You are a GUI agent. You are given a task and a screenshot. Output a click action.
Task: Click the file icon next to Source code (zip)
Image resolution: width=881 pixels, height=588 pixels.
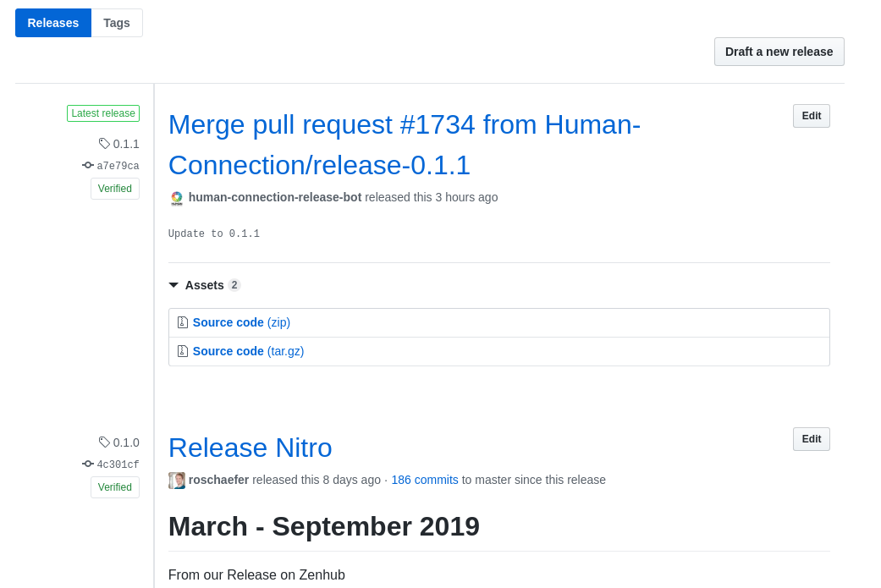[183, 322]
